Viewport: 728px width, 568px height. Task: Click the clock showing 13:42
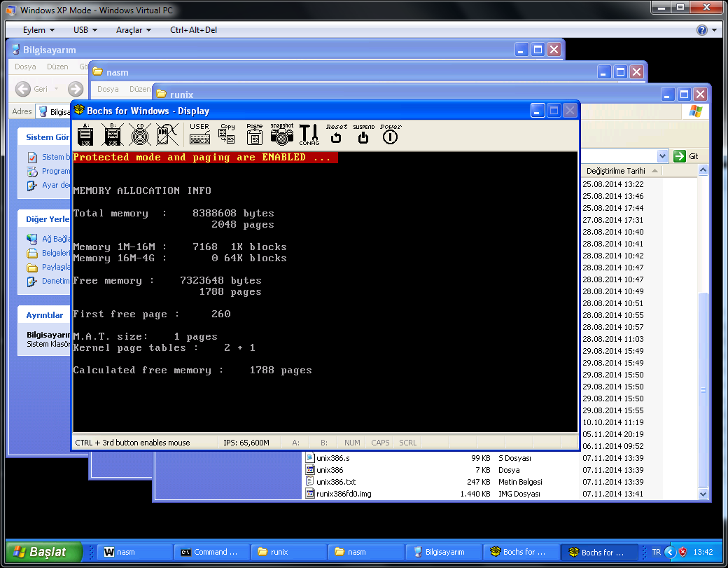coord(703,552)
